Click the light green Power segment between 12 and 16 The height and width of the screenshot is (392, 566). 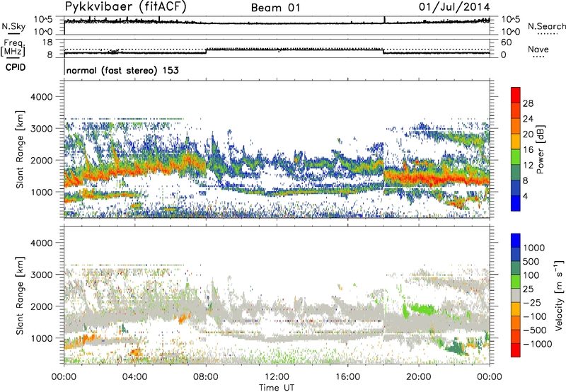(516, 156)
